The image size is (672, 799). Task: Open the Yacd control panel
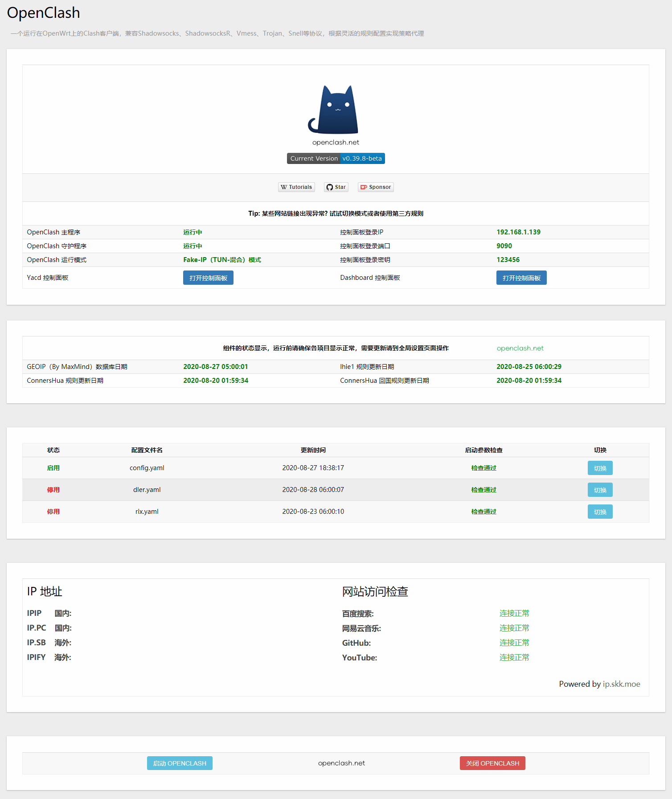pyautogui.click(x=208, y=278)
